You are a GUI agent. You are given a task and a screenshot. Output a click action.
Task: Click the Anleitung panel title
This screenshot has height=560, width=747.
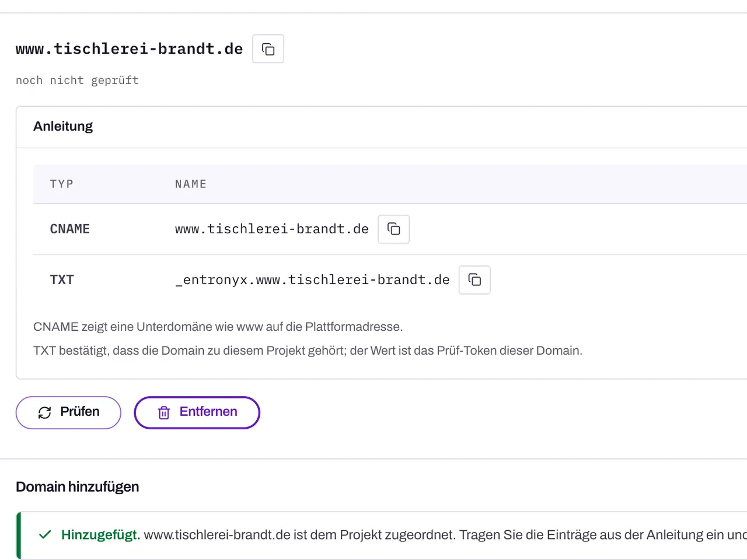(63, 127)
